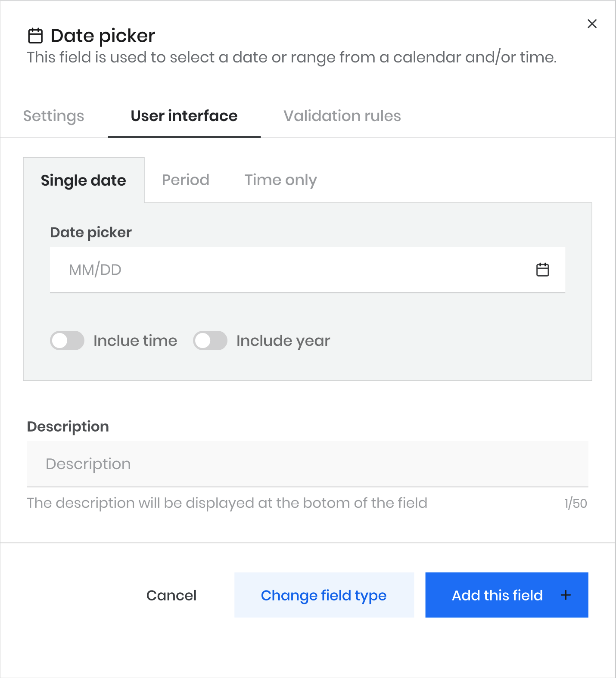Enable the Inclue time toggle
This screenshot has height=678, width=616.
coord(67,341)
